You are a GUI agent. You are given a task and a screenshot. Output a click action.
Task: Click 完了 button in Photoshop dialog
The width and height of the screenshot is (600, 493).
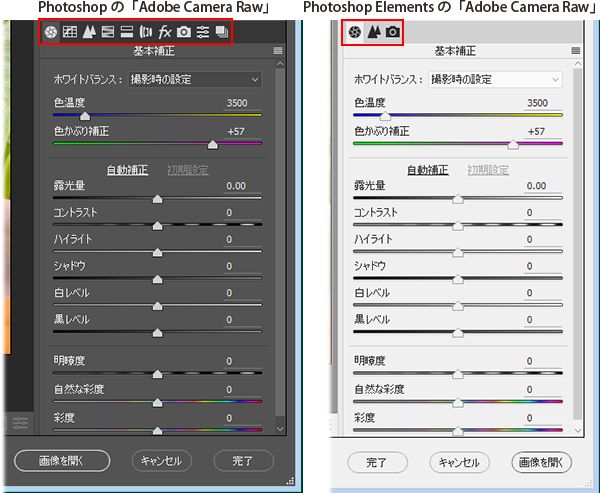click(243, 461)
